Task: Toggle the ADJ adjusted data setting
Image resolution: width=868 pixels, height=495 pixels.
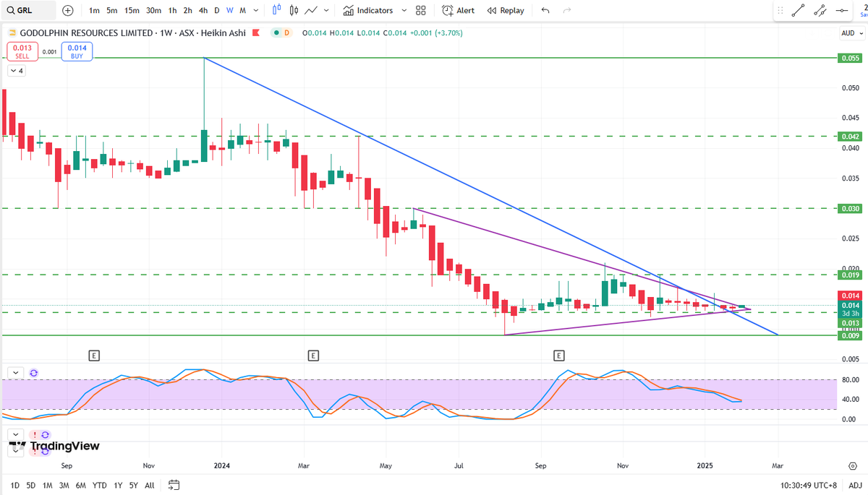Action: point(854,485)
